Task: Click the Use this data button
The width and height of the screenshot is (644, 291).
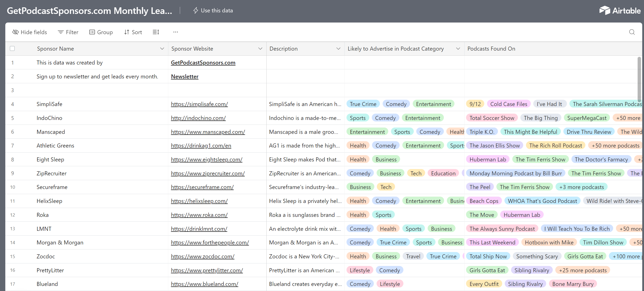Action: click(213, 10)
